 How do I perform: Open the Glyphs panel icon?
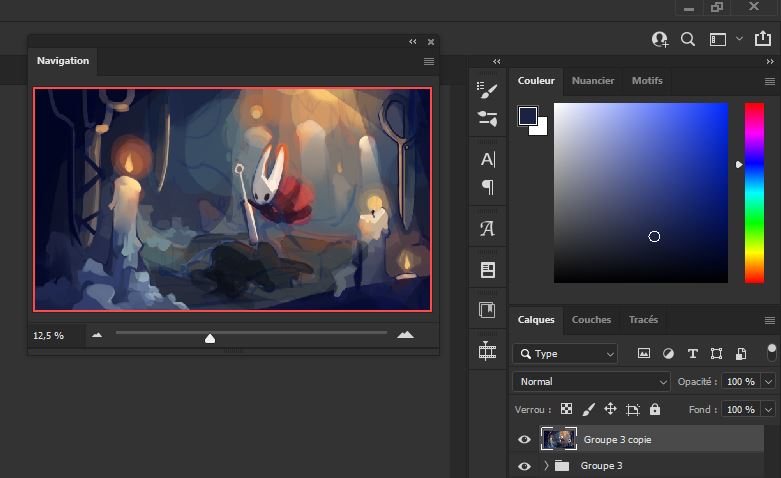click(487, 229)
